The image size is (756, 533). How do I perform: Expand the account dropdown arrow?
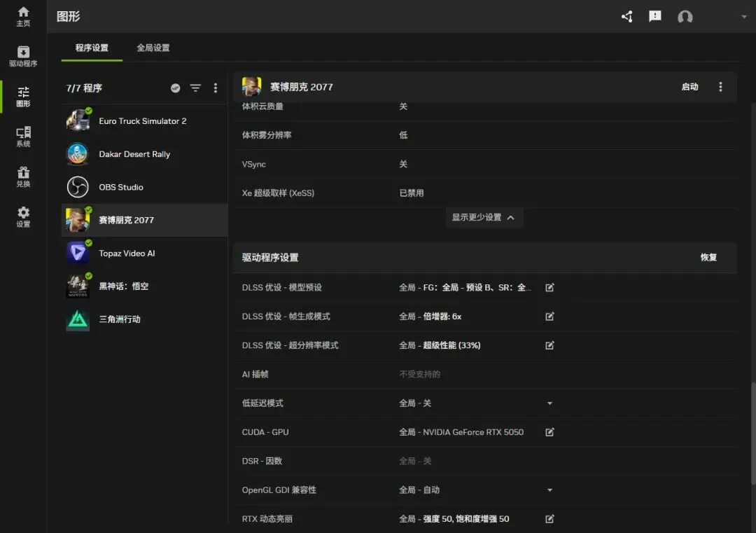744,16
